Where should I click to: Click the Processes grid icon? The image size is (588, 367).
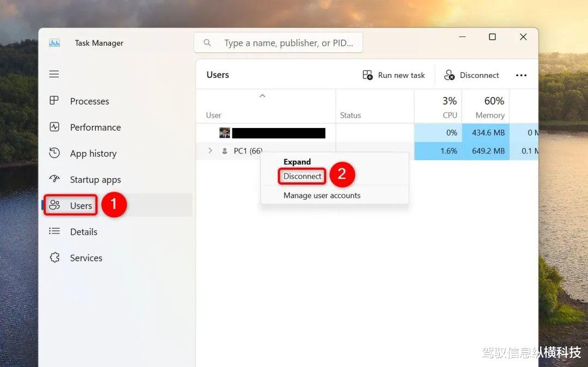54,101
